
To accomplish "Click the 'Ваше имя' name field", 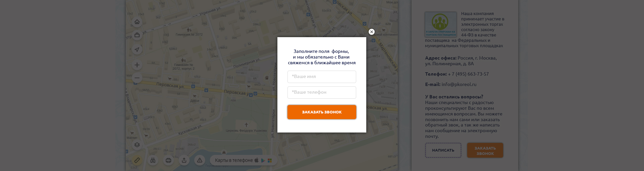I will point(322,77).
